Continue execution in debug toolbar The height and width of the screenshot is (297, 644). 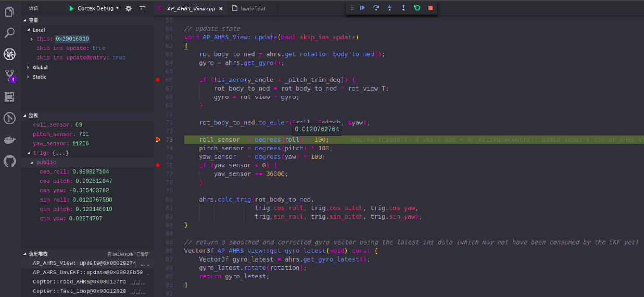click(x=362, y=8)
